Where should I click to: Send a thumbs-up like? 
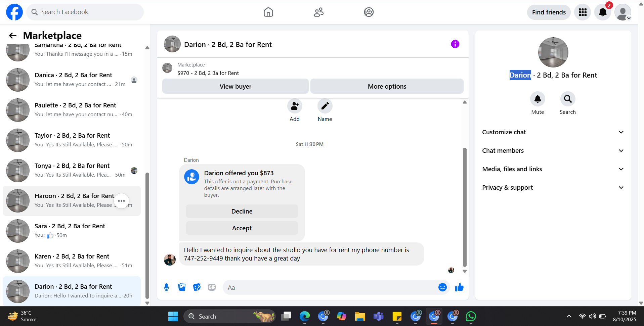point(459,287)
